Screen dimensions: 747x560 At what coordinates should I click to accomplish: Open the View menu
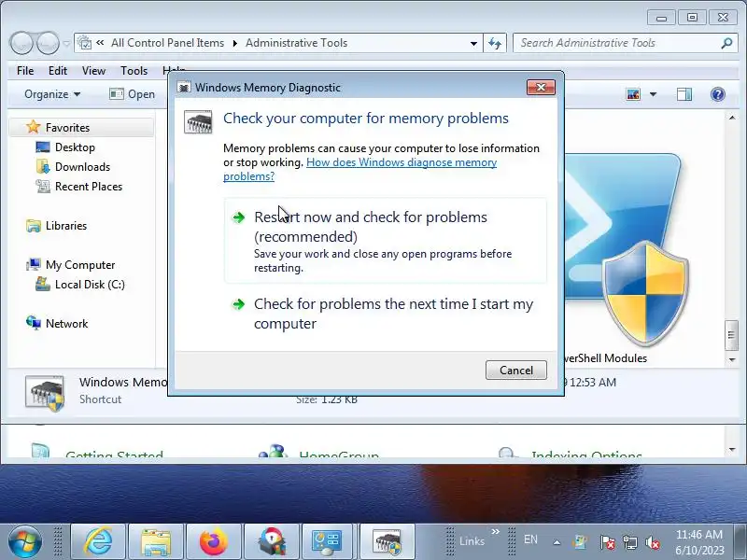[93, 71]
